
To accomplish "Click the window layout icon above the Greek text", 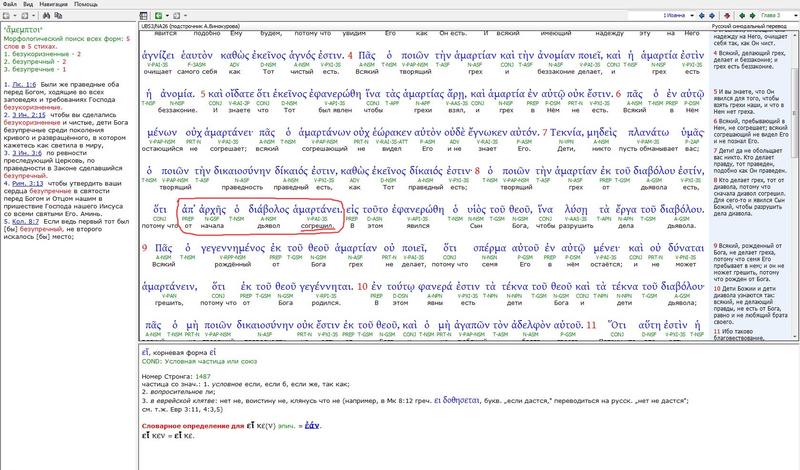I will (144, 16).
